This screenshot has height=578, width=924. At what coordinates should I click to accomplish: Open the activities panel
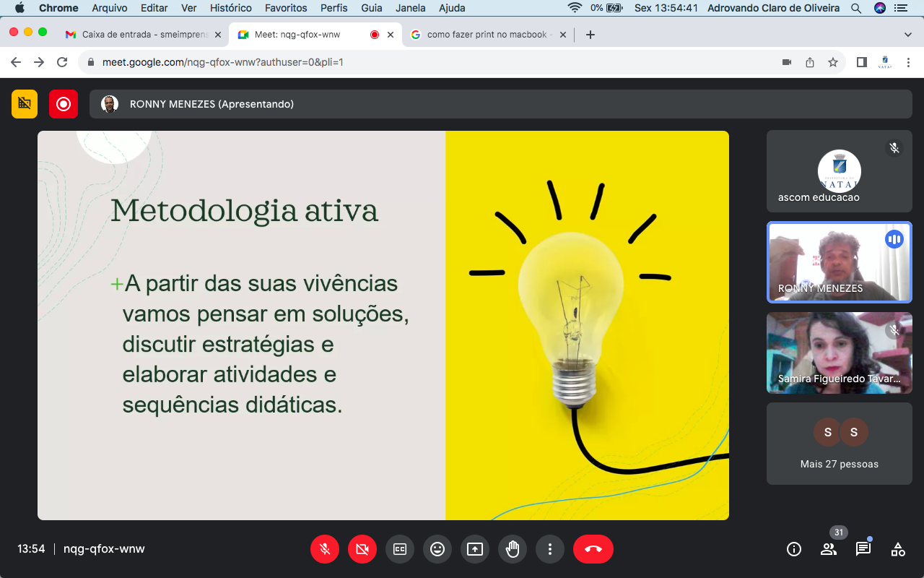(x=898, y=549)
